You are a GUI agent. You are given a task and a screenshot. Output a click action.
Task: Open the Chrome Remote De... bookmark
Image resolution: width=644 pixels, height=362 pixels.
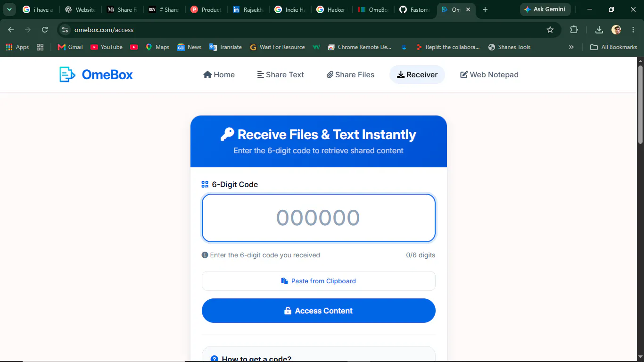(x=359, y=47)
